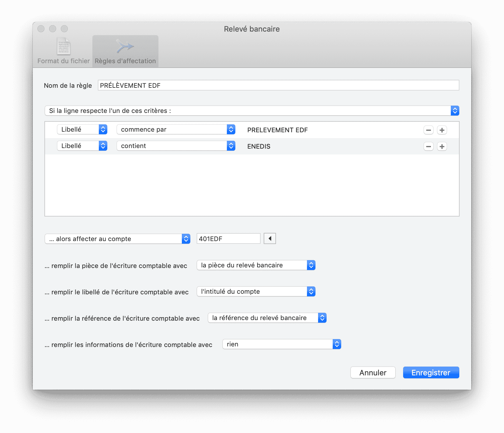The width and height of the screenshot is (504, 433).
Task: Click the Relevé bancaire window title
Action: coord(252,29)
